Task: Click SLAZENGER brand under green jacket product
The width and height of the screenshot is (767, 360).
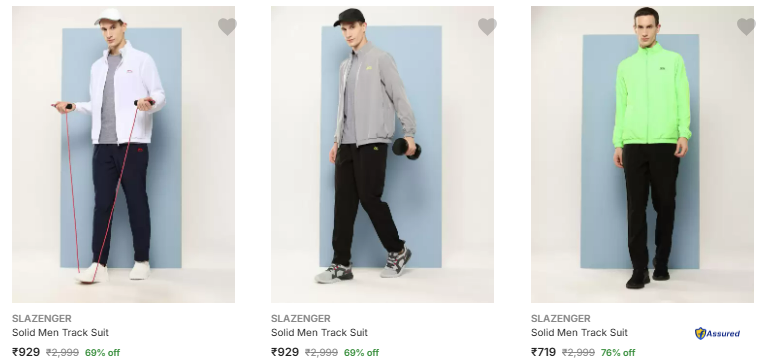Action: tap(561, 318)
